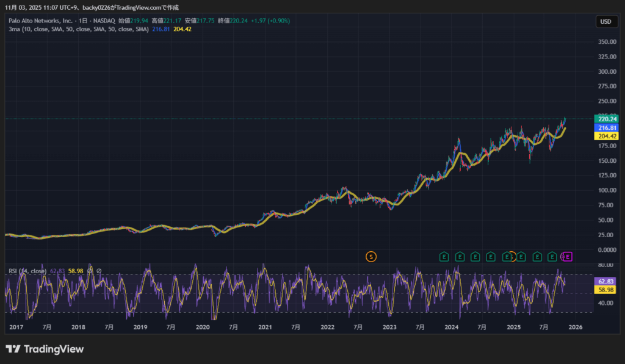Click the purple 62.83 RSI axis label
Screen dimensions: 625x364
pyautogui.click(x=606, y=282)
